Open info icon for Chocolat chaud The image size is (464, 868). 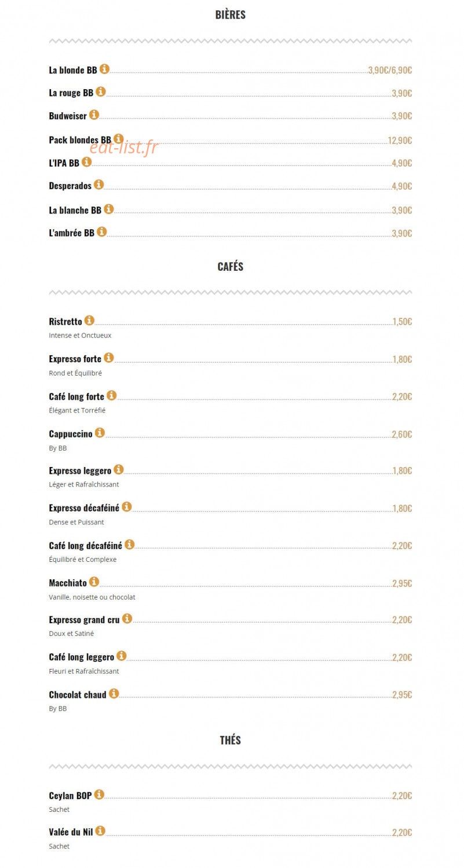(114, 693)
